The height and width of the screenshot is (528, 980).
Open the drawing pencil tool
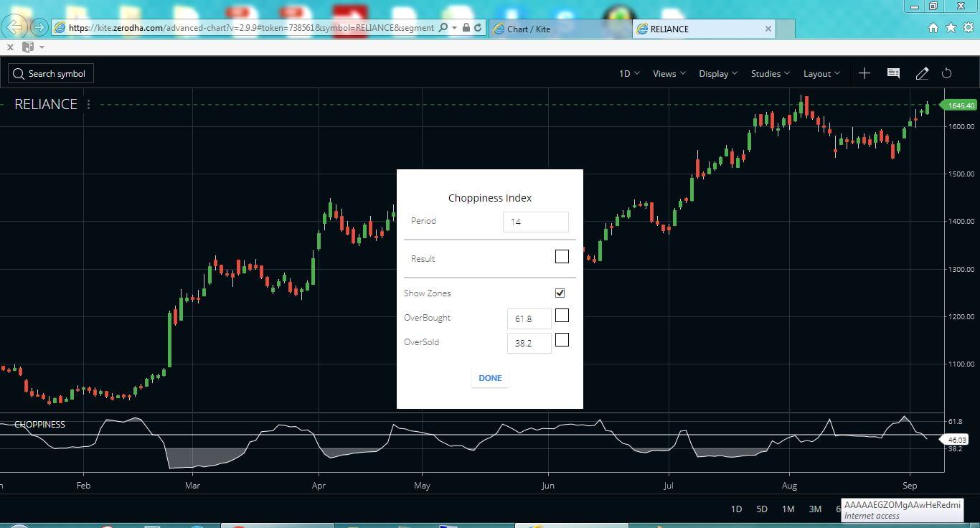coord(922,73)
